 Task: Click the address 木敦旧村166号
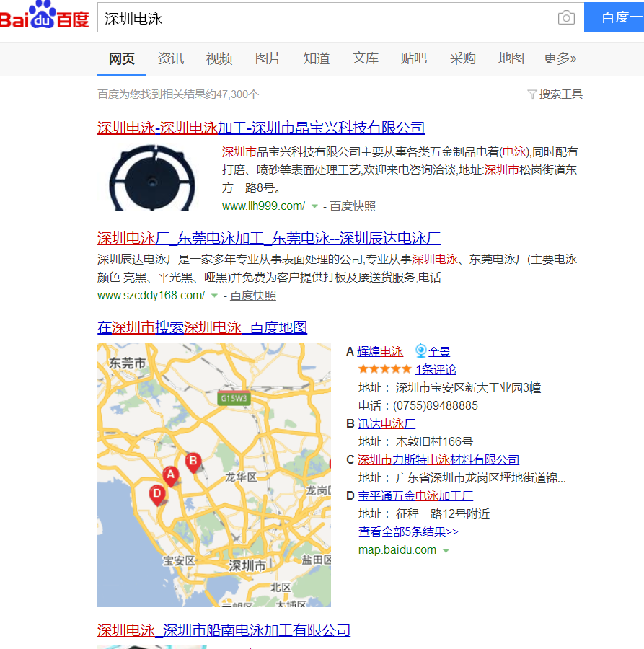coord(434,441)
